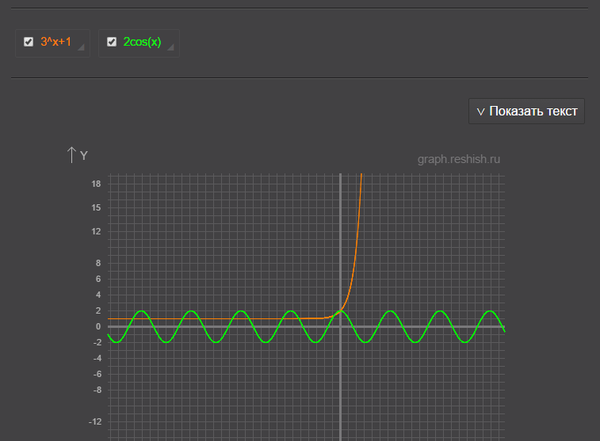The height and width of the screenshot is (441, 600).
Task: Select the green 2cos(x) function label
Action: click(141, 42)
